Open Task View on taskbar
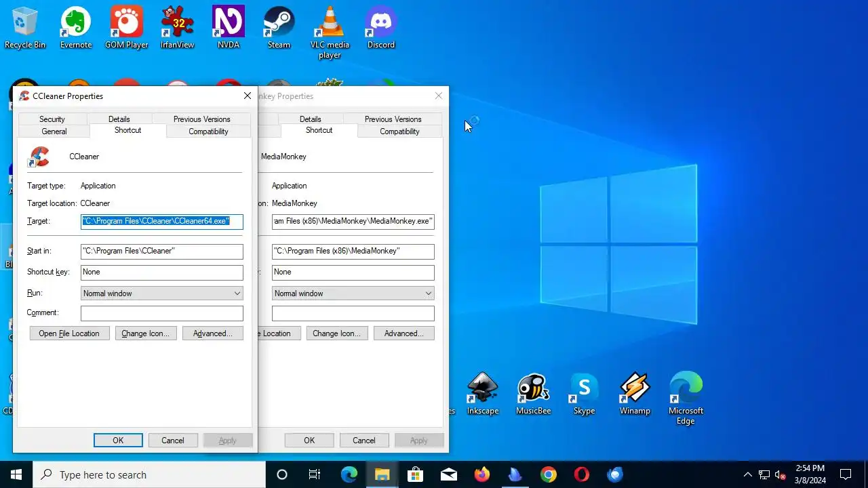 315,474
